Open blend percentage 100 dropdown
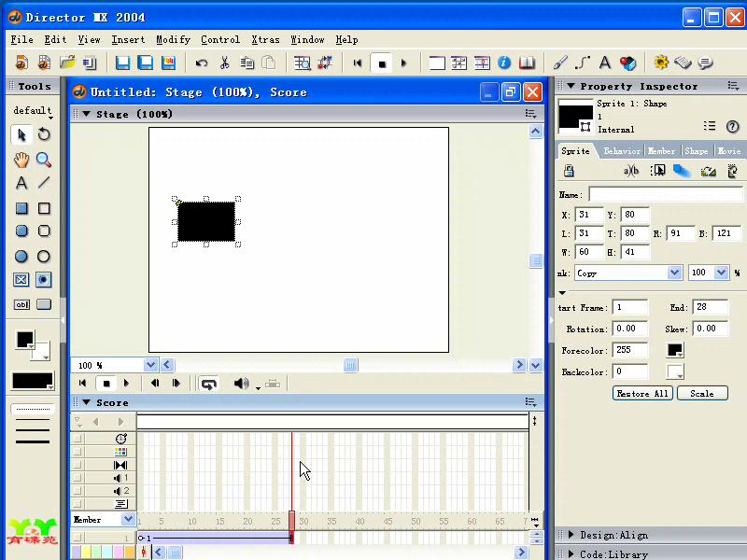Screen dimensions: 747x560 (x=721, y=273)
